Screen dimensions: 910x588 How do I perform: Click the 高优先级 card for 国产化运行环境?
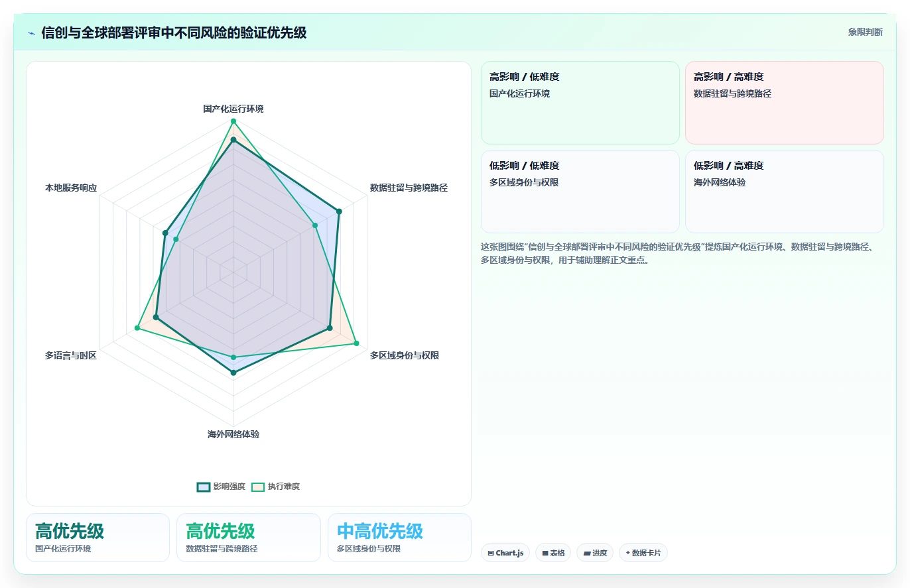[97, 538]
